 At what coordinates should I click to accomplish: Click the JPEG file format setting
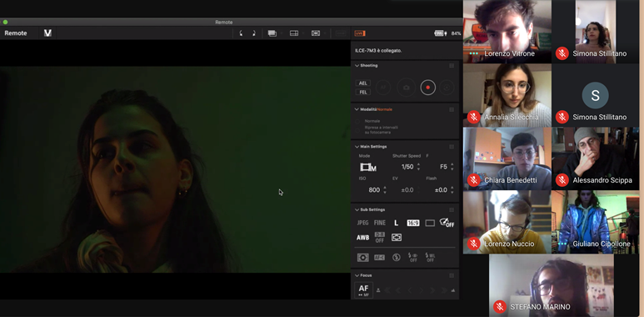tap(362, 223)
